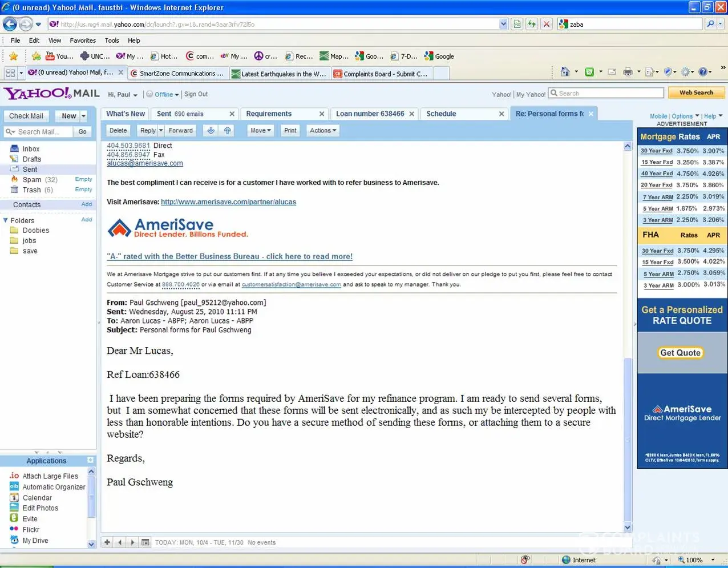Viewport: 728px width, 568px height.
Task: Go to previous message with down arrow icon
Action: pyautogui.click(x=211, y=130)
